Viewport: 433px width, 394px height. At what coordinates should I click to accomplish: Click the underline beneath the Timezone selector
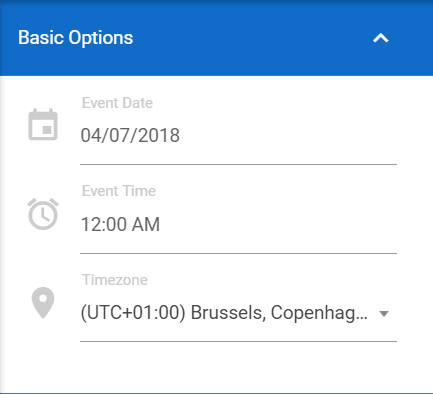(238, 341)
